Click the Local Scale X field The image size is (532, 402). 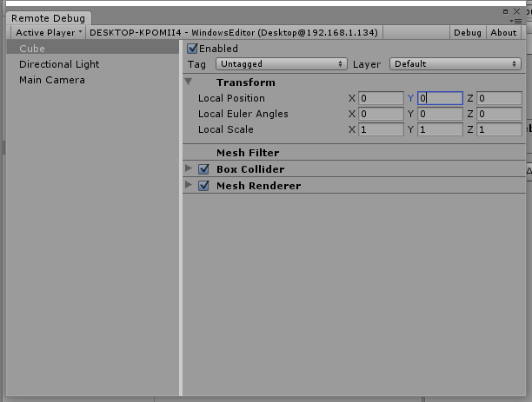pos(381,129)
